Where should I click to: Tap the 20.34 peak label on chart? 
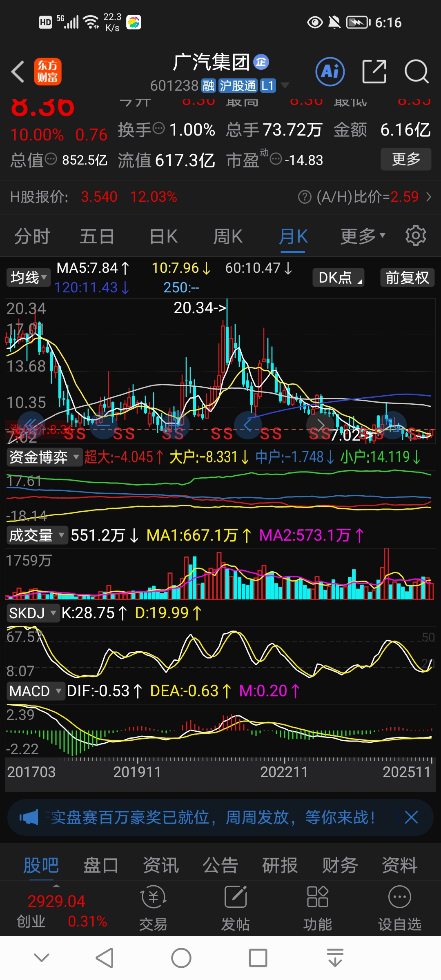(200, 307)
